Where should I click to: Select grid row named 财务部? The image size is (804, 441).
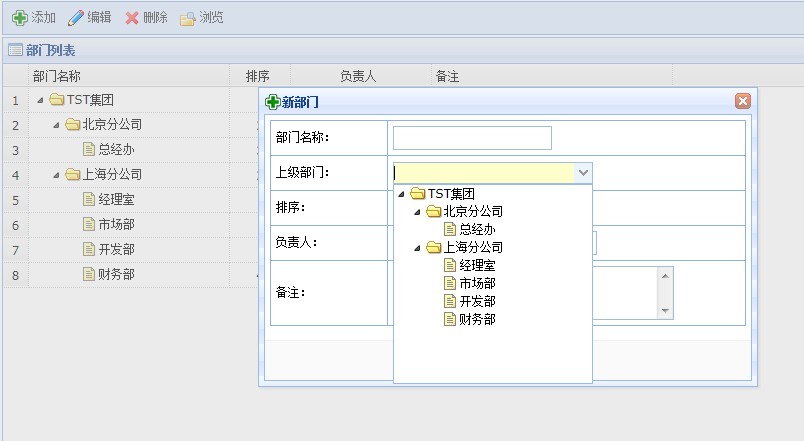point(116,274)
